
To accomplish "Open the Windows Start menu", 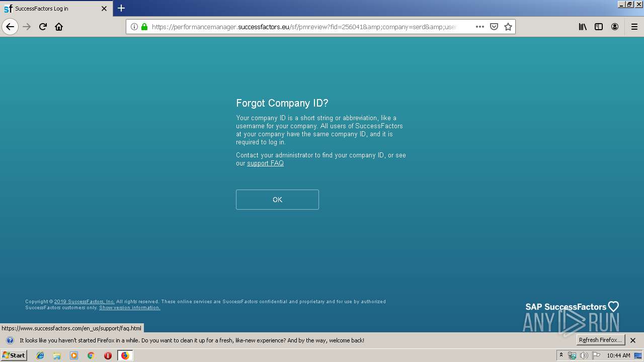I will (14, 355).
